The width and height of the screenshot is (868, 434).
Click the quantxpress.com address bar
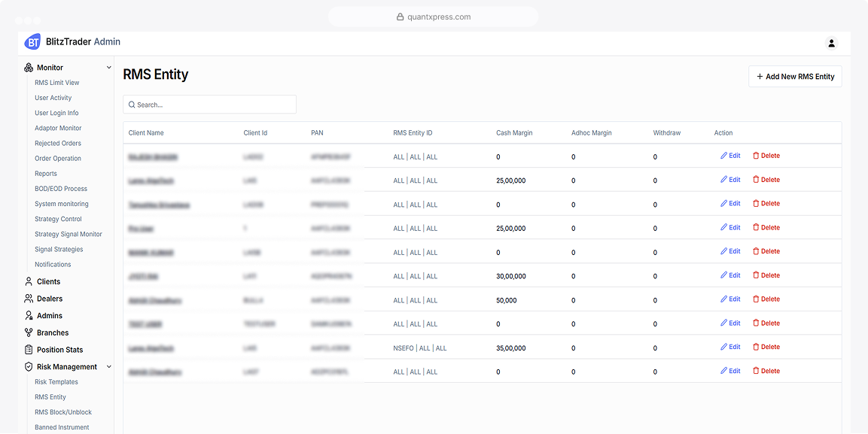(x=434, y=17)
